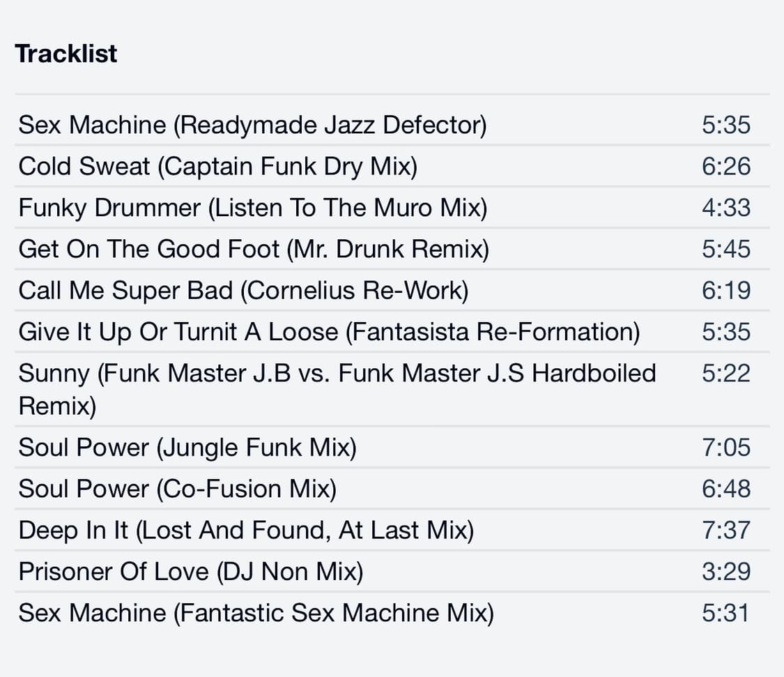Image resolution: width=784 pixels, height=677 pixels.
Task: Choose Give It Up Or Turnit A Loose
Action: (x=329, y=331)
